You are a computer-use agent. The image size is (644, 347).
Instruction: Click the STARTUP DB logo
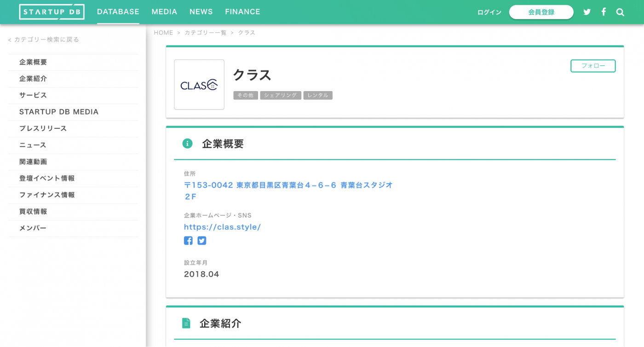click(x=52, y=12)
